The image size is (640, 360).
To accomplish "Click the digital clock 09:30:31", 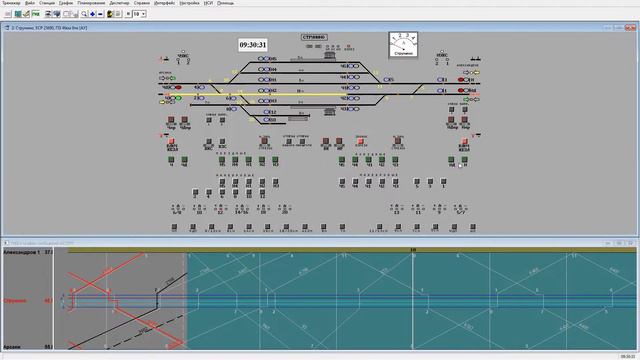I will (253, 45).
